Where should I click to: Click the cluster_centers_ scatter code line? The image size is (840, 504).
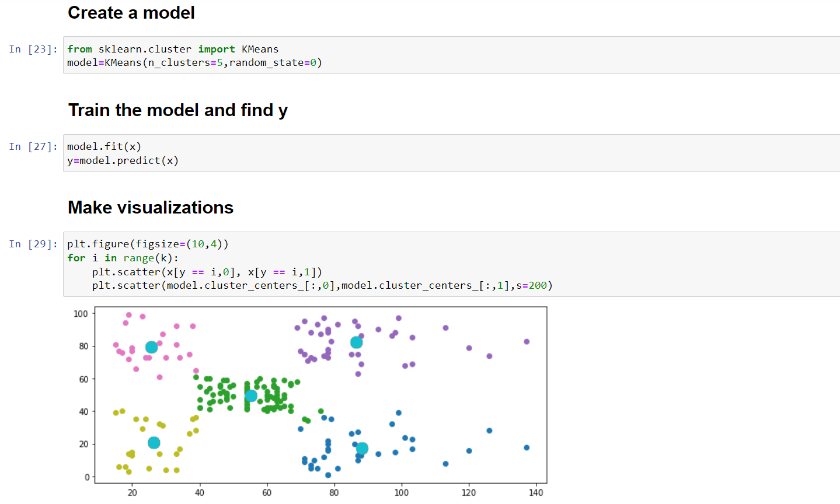click(322, 285)
